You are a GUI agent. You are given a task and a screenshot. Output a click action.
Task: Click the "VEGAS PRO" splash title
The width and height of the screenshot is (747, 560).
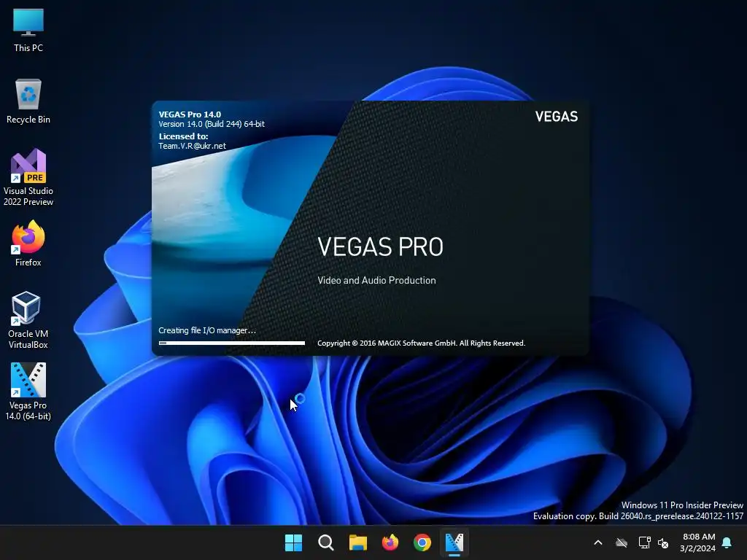(x=380, y=246)
